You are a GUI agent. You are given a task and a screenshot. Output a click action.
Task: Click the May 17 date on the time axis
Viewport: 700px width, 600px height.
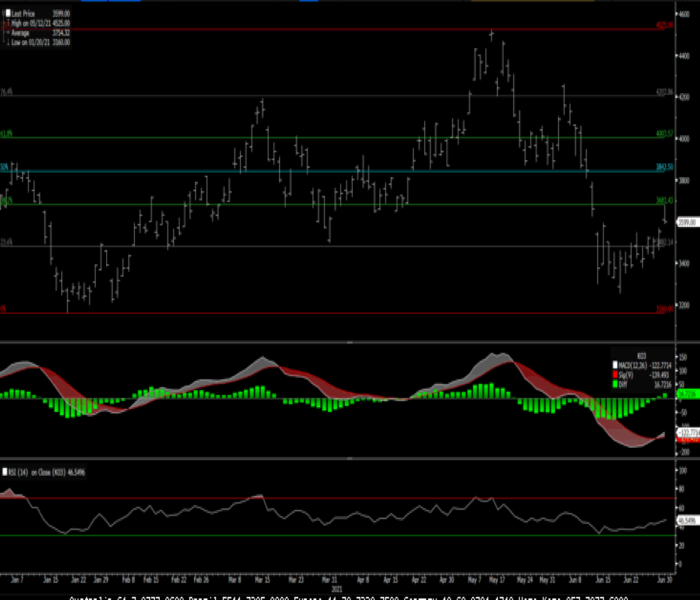(497, 580)
